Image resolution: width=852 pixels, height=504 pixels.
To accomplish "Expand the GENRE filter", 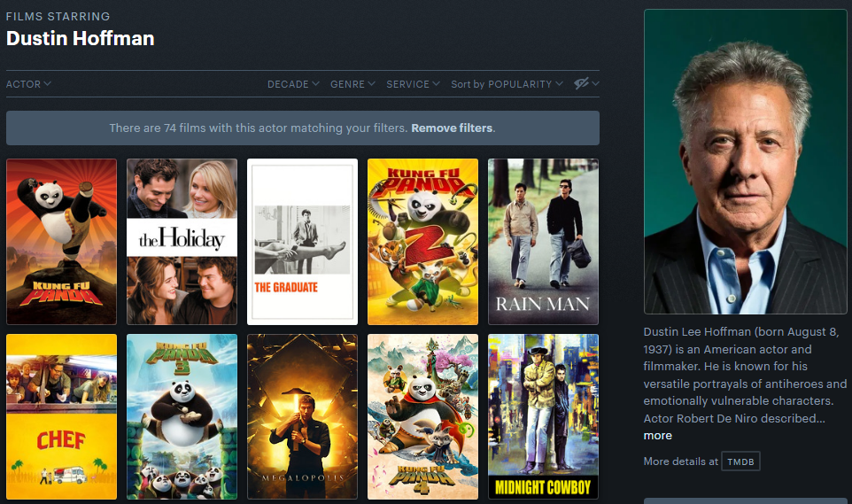I will pyautogui.click(x=352, y=84).
